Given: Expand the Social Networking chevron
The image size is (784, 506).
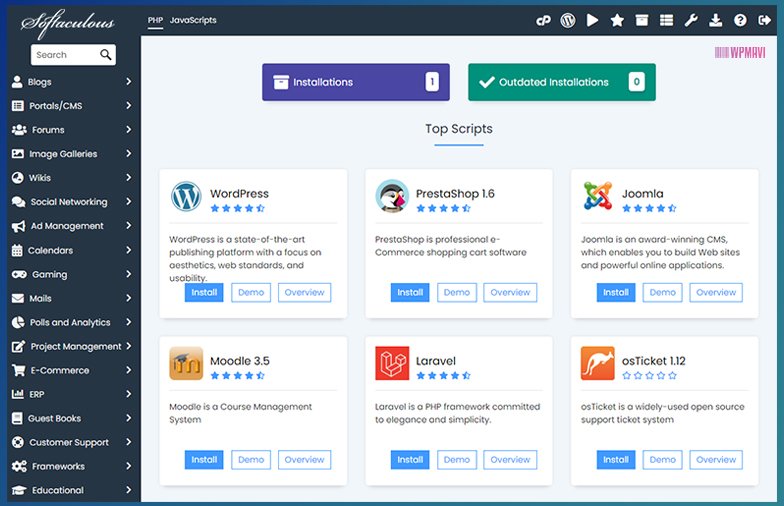Looking at the screenshot, I should click(128, 202).
